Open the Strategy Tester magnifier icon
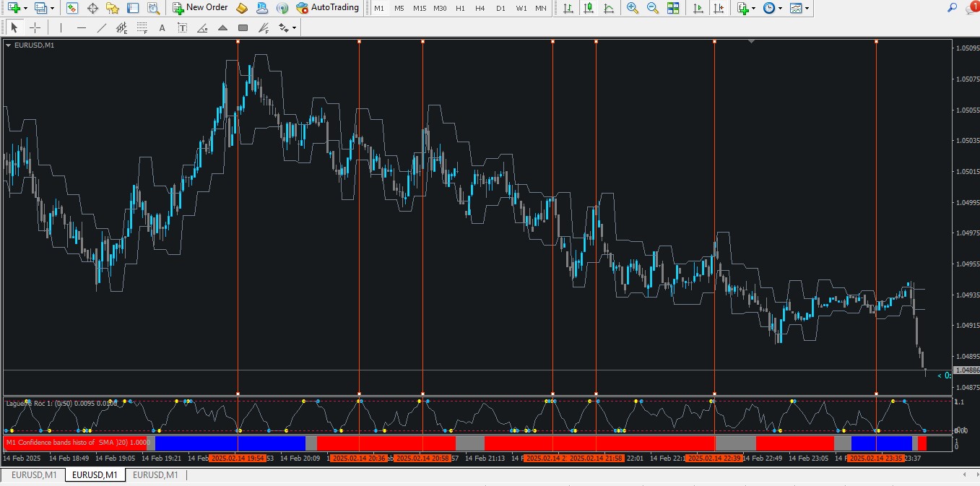The image size is (980, 486). click(153, 8)
